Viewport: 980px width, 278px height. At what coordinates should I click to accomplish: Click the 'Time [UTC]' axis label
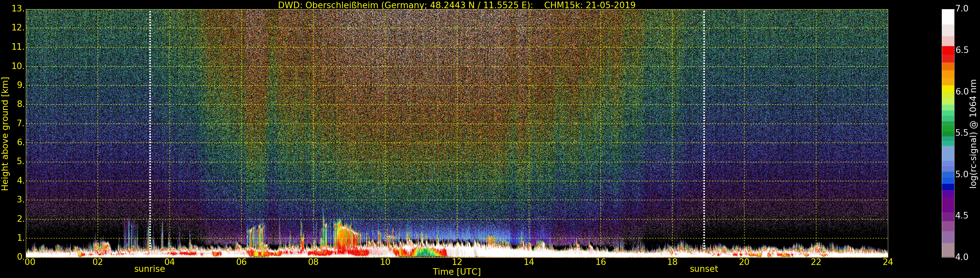tap(457, 272)
